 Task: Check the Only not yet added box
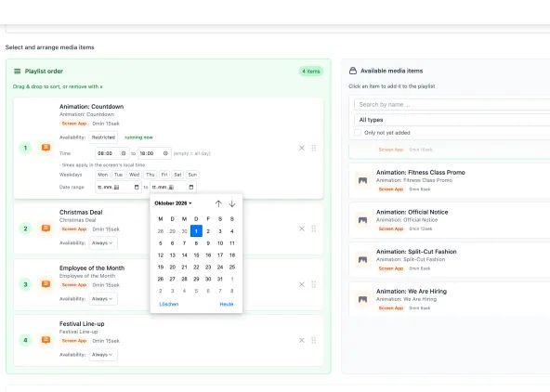[358, 133]
